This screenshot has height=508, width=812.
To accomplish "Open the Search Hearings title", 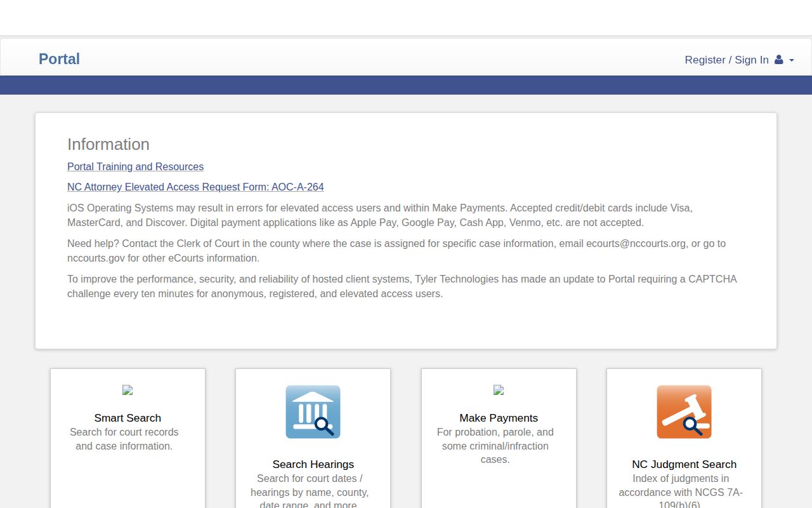I will (313, 464).
